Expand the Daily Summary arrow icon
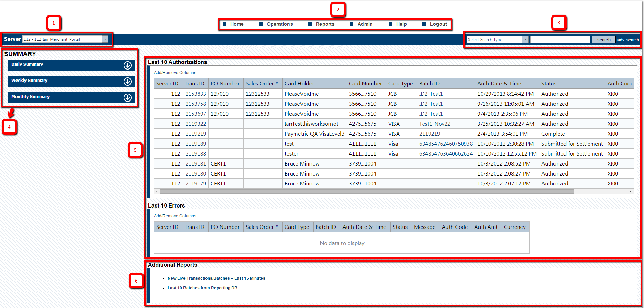This screenshot has width=644, height=308. click(127, 65)
